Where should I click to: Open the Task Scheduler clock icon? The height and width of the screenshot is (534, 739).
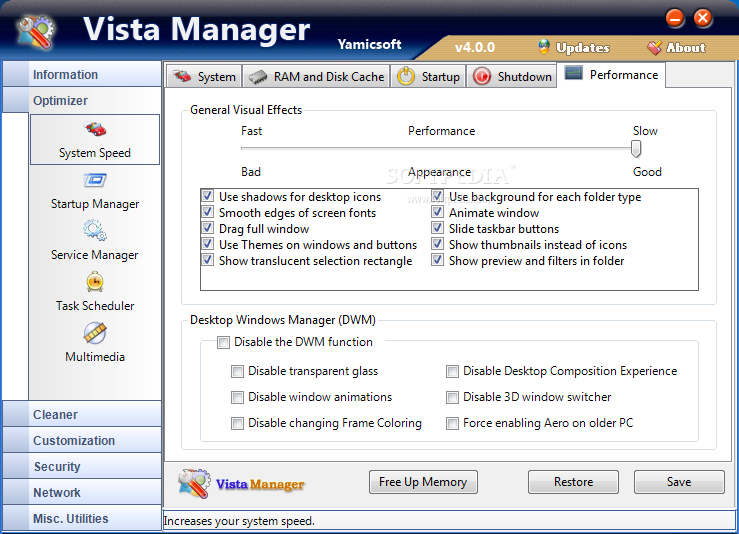(95, 281)
